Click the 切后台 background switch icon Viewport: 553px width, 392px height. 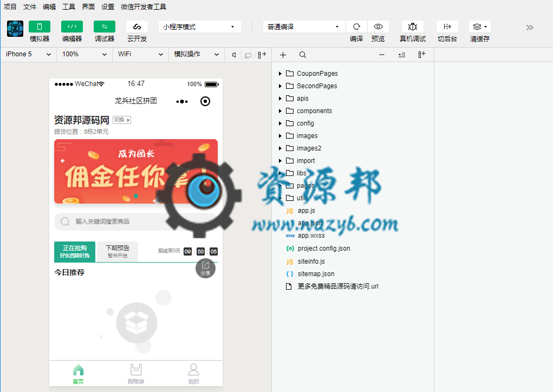point(447,27)
